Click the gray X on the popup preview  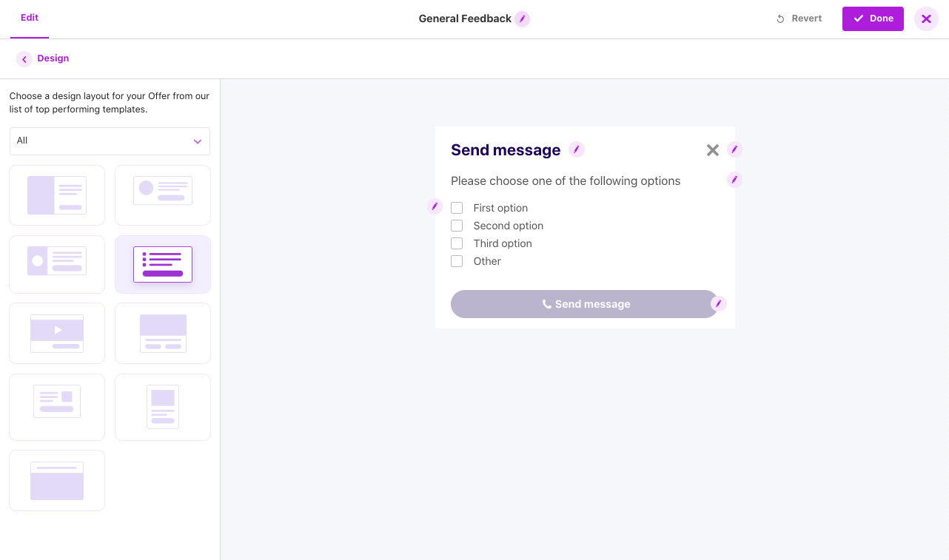(713, 150)
